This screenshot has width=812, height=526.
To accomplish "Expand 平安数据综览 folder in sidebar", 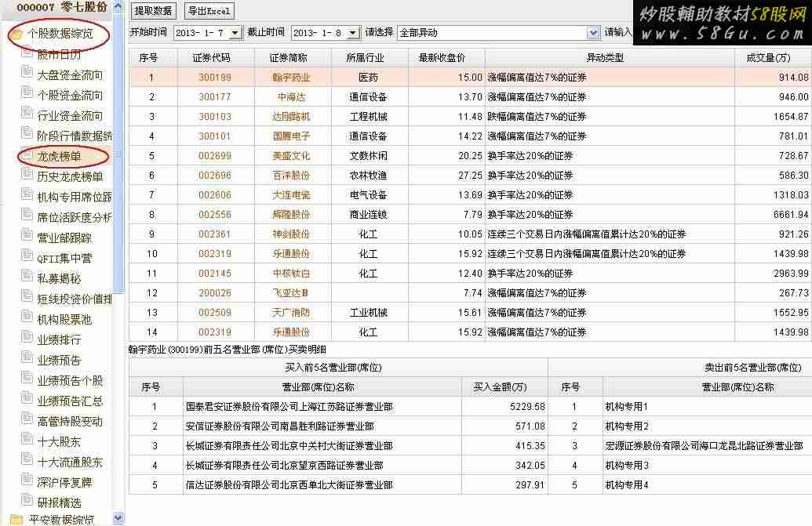I will (61, 519).
